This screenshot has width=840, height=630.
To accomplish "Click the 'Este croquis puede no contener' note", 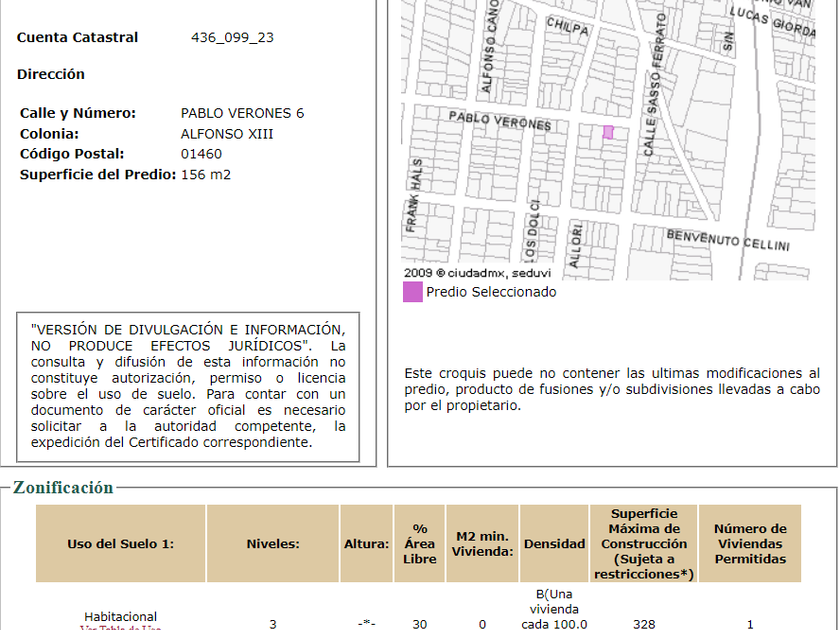I will (x=612, y=389).
